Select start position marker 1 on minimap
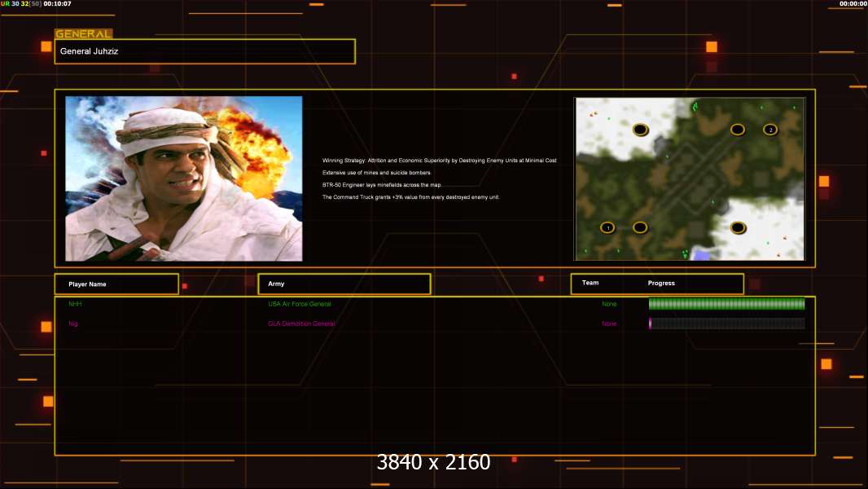 click(607, 227)
